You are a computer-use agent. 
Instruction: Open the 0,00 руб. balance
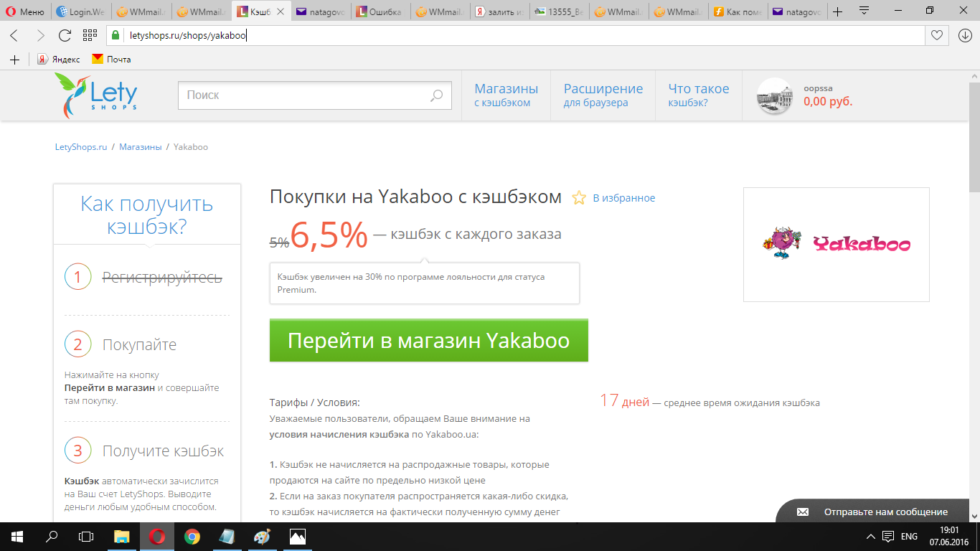tap(828, 102)
